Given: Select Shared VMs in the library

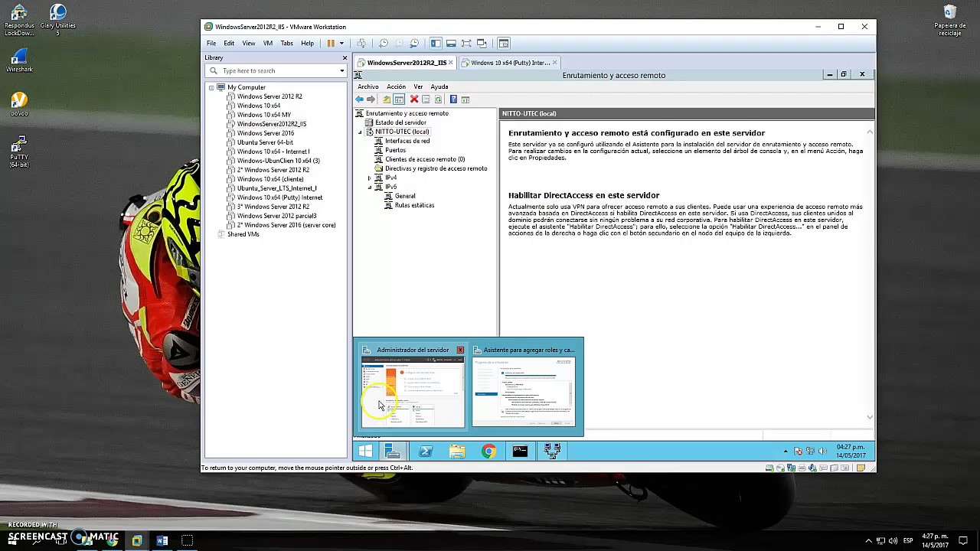Looking at the screenshot, I should click(243, 234).
